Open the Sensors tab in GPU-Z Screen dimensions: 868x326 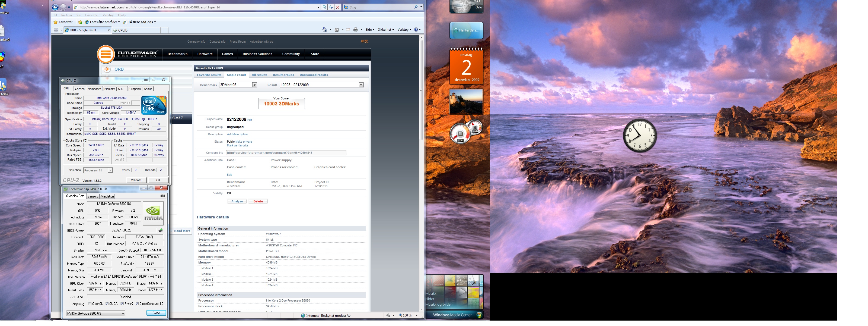[x=93, y=196]
